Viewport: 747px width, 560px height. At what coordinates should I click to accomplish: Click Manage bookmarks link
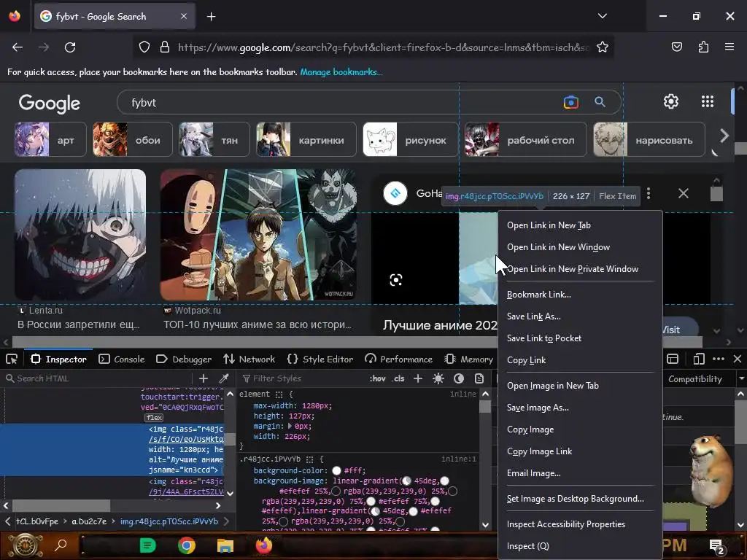pyautogui.click(x=341, y=72)
